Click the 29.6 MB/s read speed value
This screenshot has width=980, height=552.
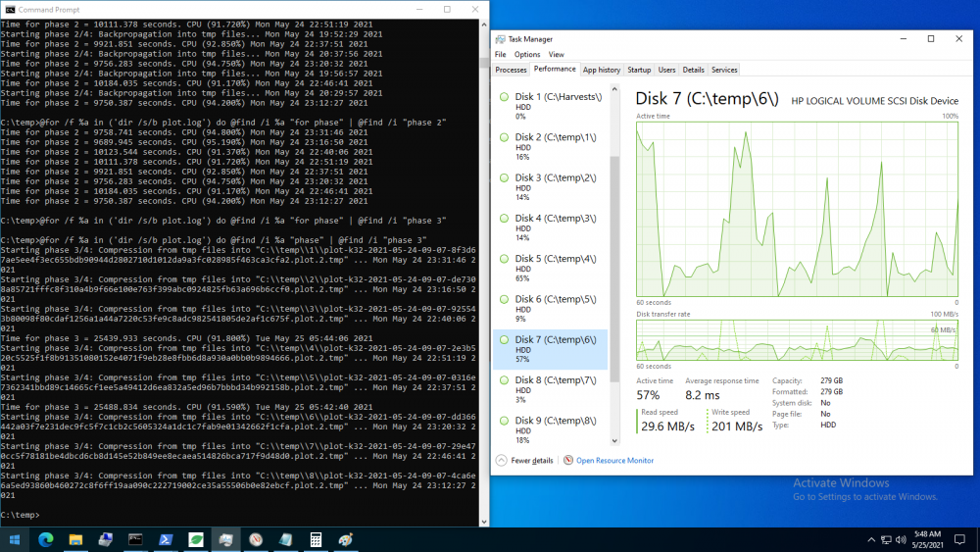pyautogui.click(x=667, y=427)
